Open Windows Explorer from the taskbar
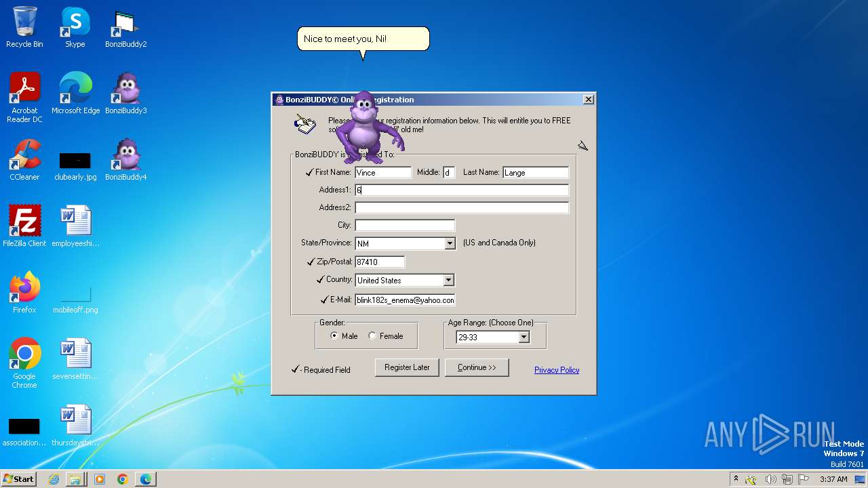 click(75, 479)
